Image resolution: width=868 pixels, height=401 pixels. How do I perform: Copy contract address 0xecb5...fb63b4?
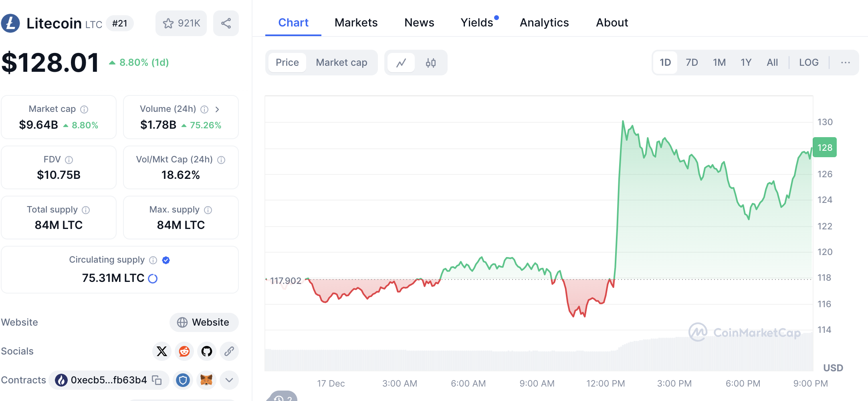[157, 380]
